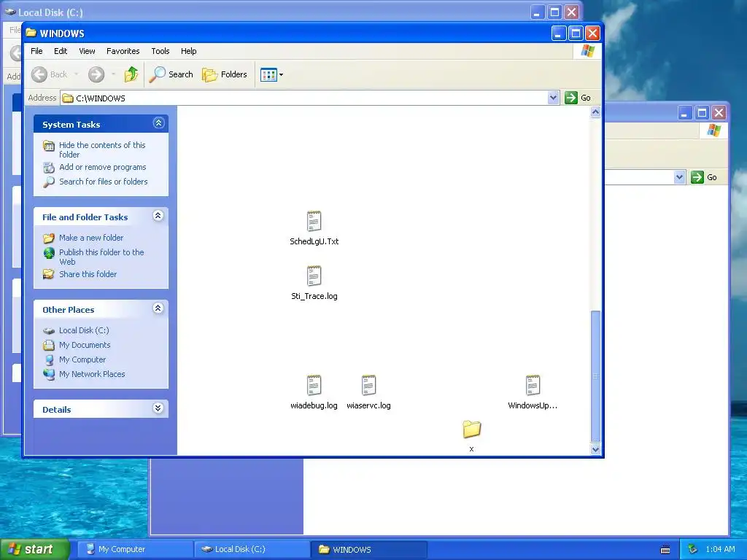This screenshot has width=747, height=560.
Task: Click Make a new folder link
Action: (x=91, y=238)
